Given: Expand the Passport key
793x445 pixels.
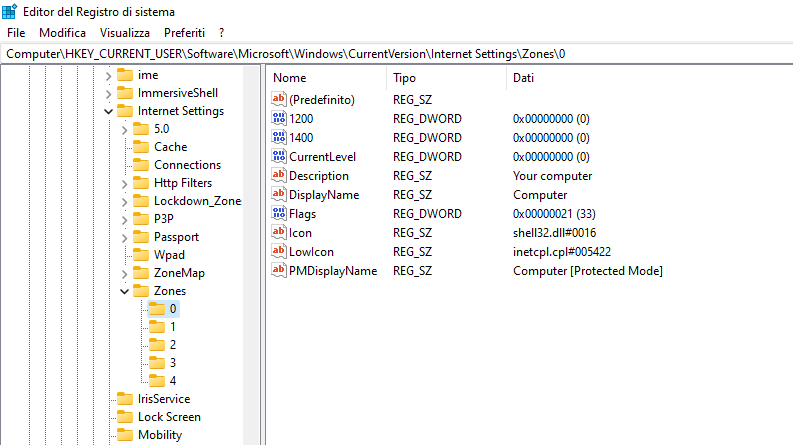Looking at the screenshot, I should pyautogui.click(x=124, y=238).
